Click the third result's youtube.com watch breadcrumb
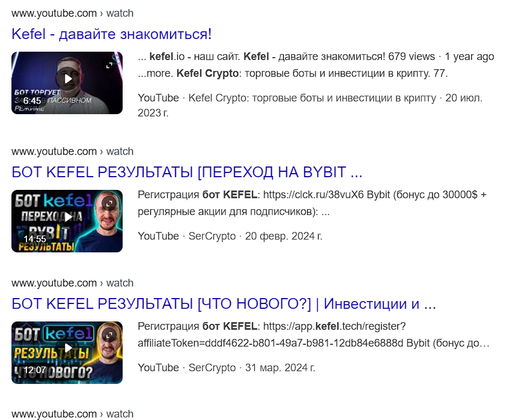532x420 pixels. pyautogui.click(x=72, y=283)
